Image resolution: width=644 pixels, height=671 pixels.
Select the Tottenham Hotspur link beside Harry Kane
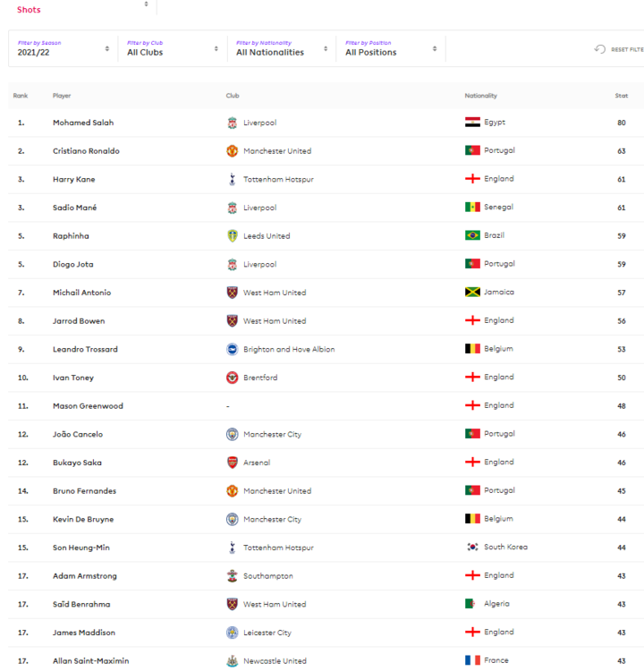278,179
